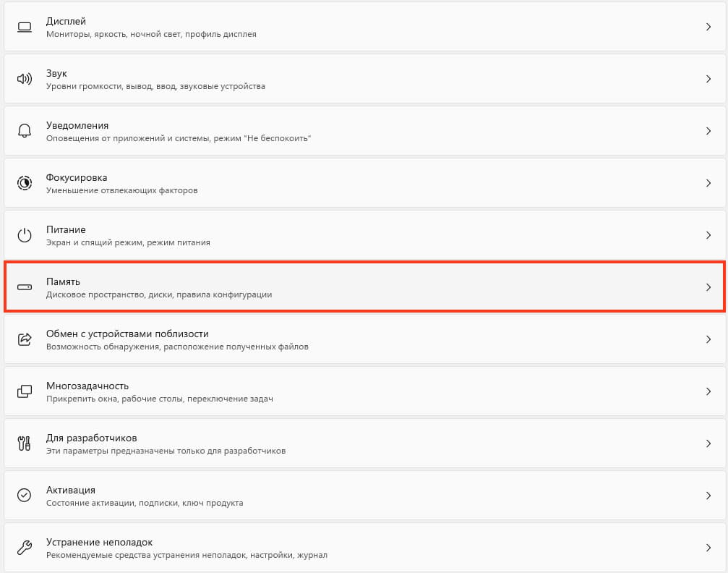Open the Питание settings entry
The width and height of the screenshot is (728, 573).
pos(364,235)
